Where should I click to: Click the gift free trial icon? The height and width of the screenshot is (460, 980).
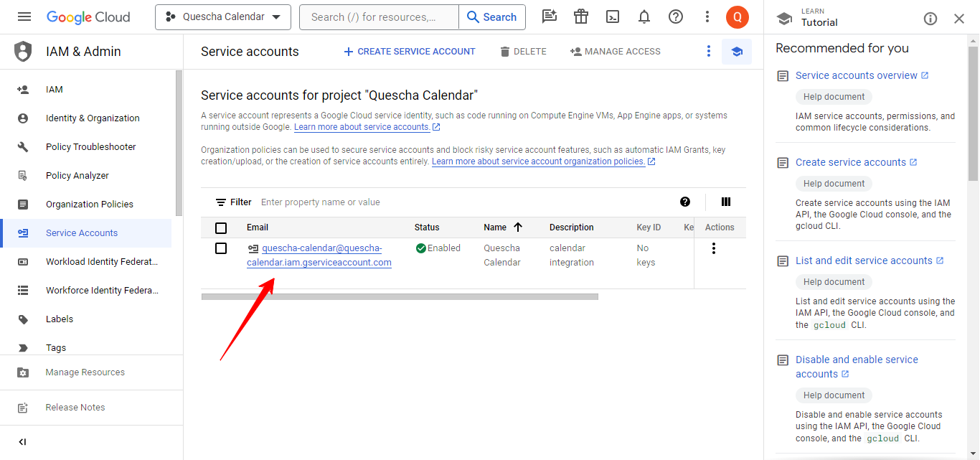click(581, 17)
